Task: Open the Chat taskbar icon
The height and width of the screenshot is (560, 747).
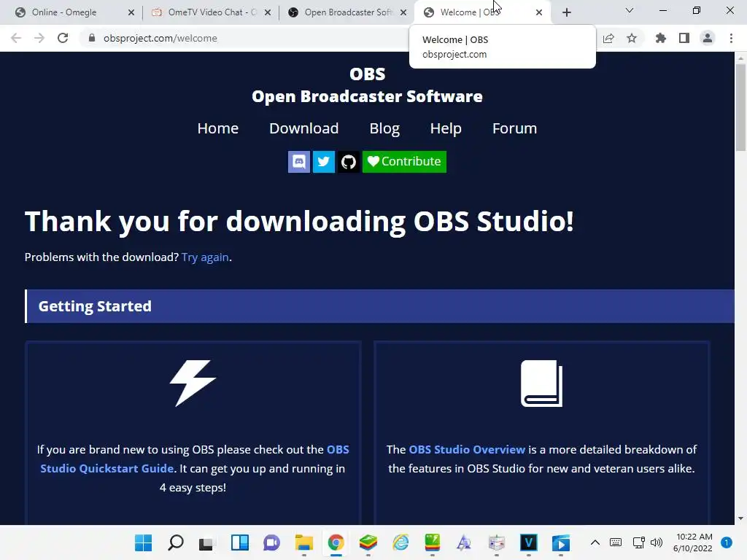Action: tap(271, 542)
